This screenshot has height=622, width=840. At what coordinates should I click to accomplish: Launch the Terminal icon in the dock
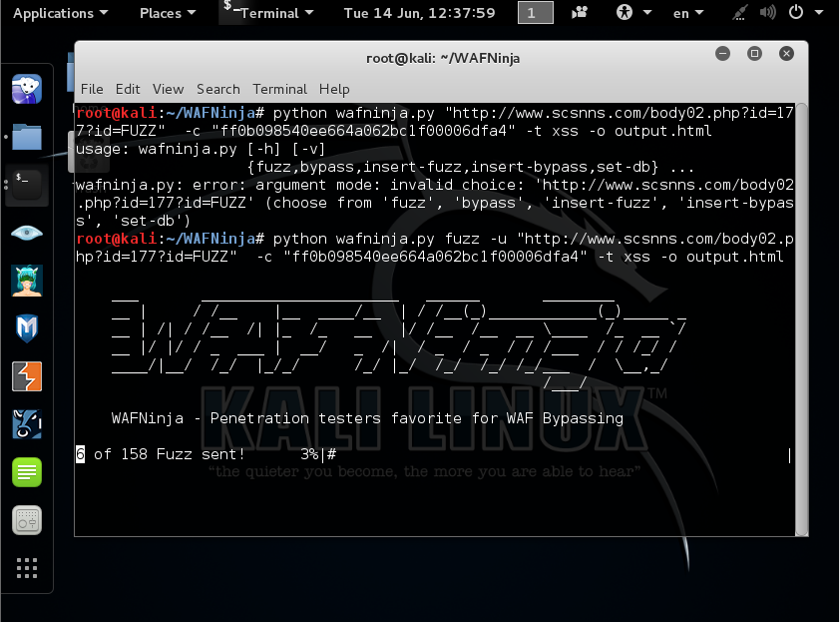[x=27, y=185]
